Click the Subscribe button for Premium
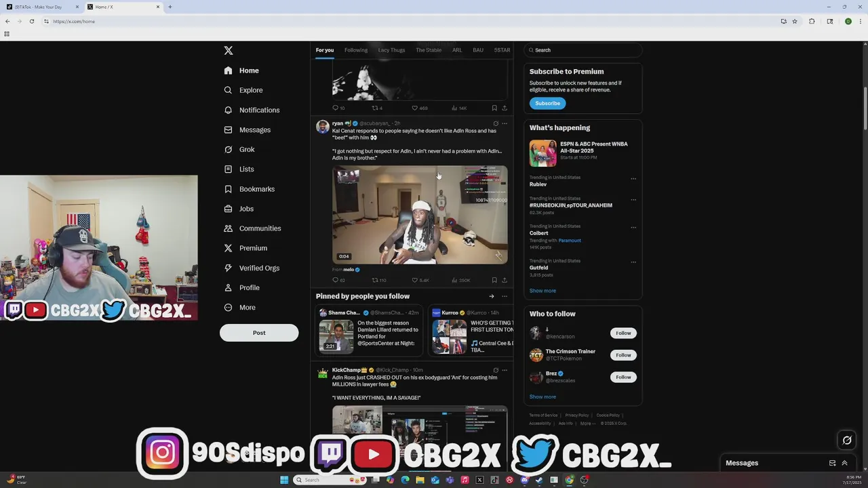Screen dimensions: 868x488 click(547, 103)
